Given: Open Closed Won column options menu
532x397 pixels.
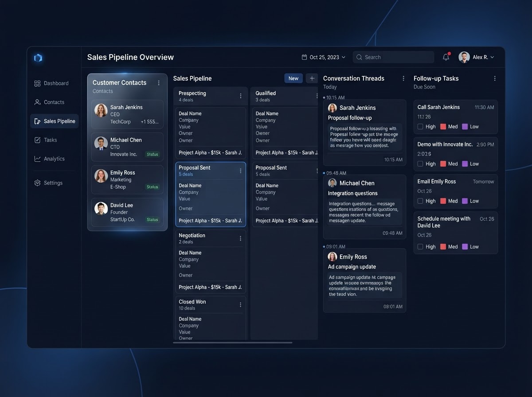Looking at the screenshot, I should [x=241, y=304].
